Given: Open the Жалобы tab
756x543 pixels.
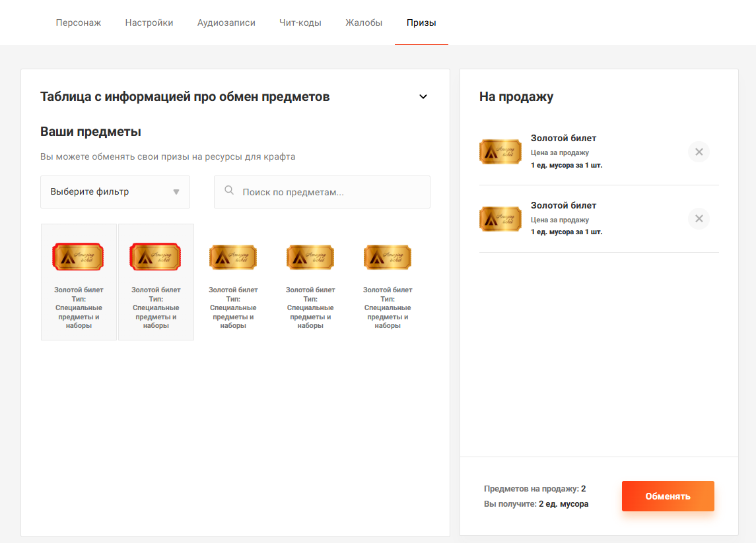Looking at the screenshot, I should [x=364, y=23].
